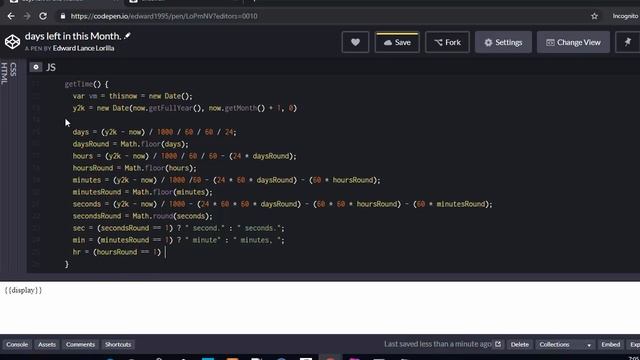Bookmark the page with the star icon
Screen dimensions: 640x360
(594, 16)
